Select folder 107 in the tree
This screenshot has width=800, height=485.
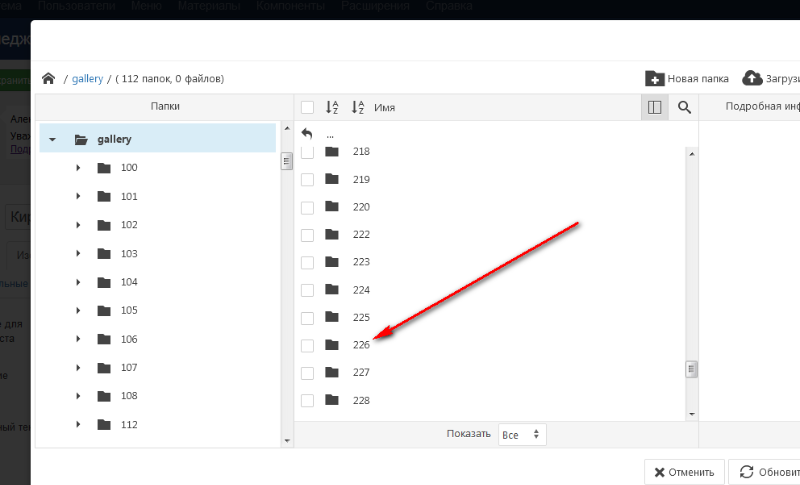click(x=128, y=368)
